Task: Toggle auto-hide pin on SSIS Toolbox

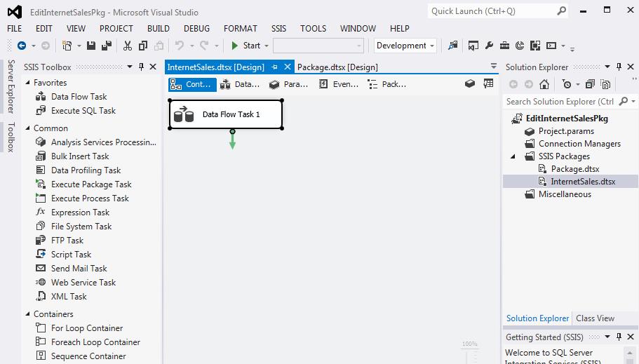Action: point(141,67)
